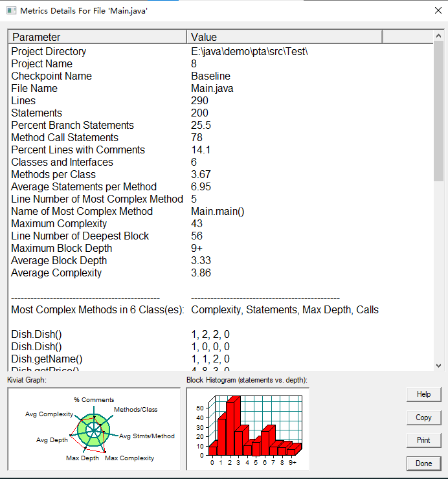Open the Kiviat Graph image

94,429
